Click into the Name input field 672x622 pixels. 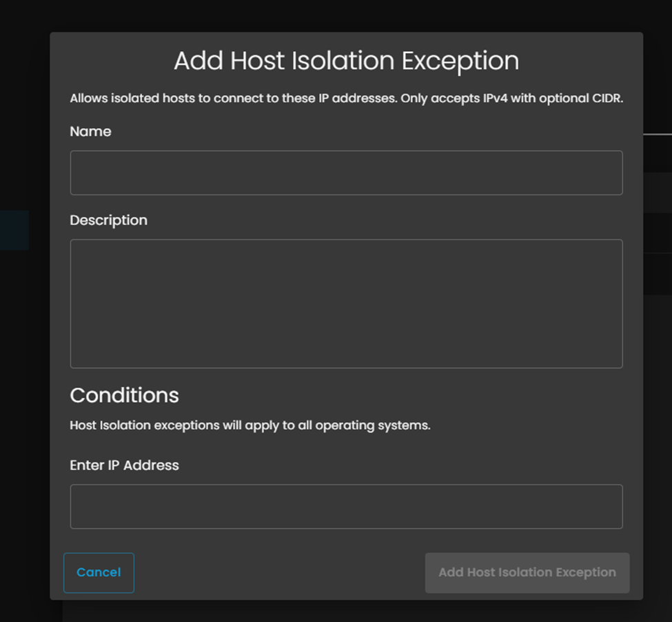click(346, 173)
